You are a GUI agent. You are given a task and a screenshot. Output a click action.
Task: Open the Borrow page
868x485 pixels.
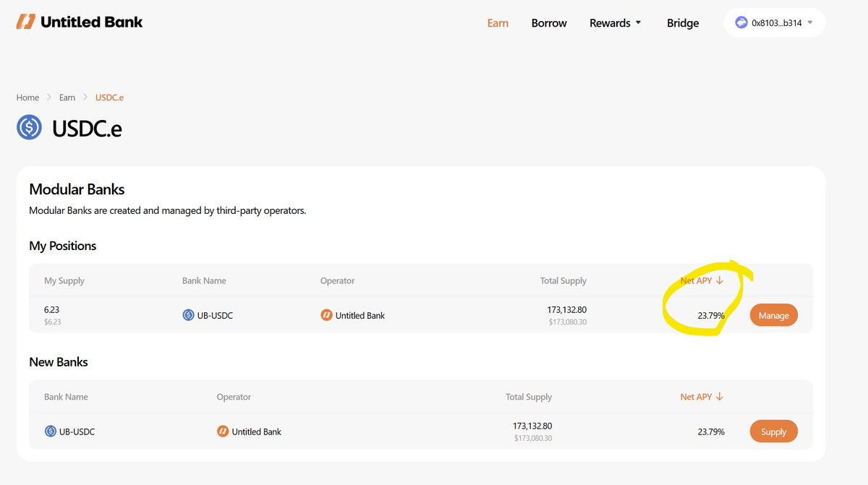pos(549,23)
